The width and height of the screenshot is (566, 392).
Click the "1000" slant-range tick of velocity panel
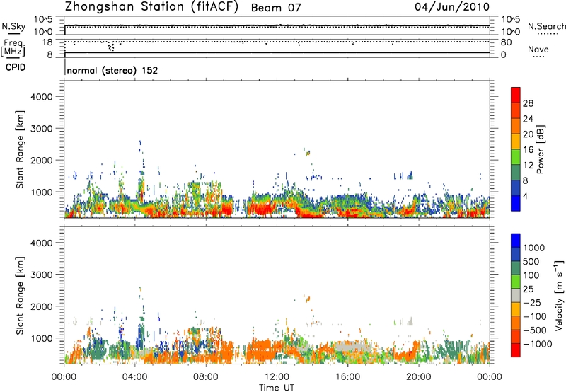(x=42, y=338)
